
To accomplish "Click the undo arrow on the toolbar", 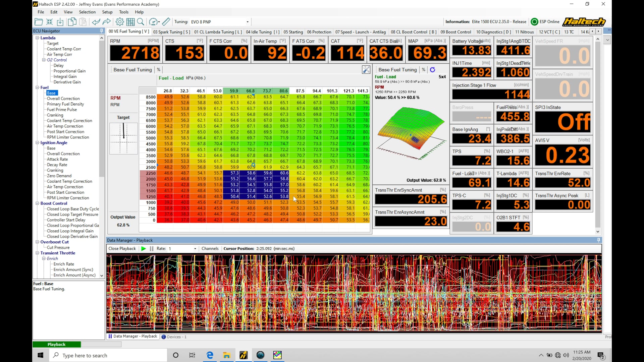I will click(96, 21).
